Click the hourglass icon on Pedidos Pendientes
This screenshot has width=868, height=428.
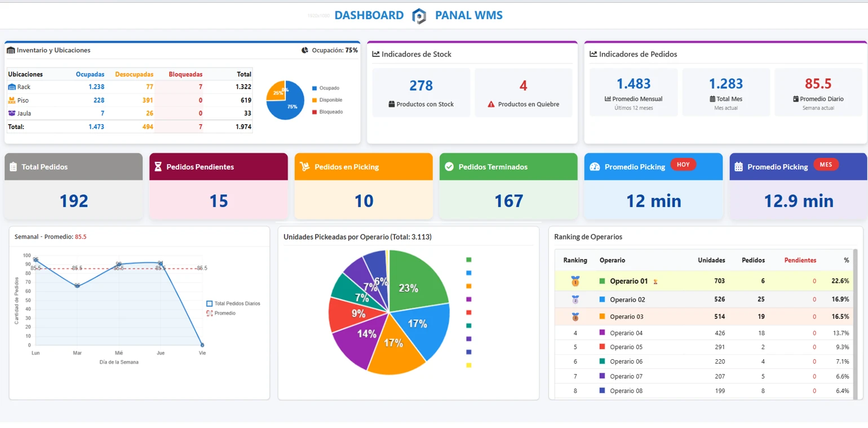tap(158, 167)
